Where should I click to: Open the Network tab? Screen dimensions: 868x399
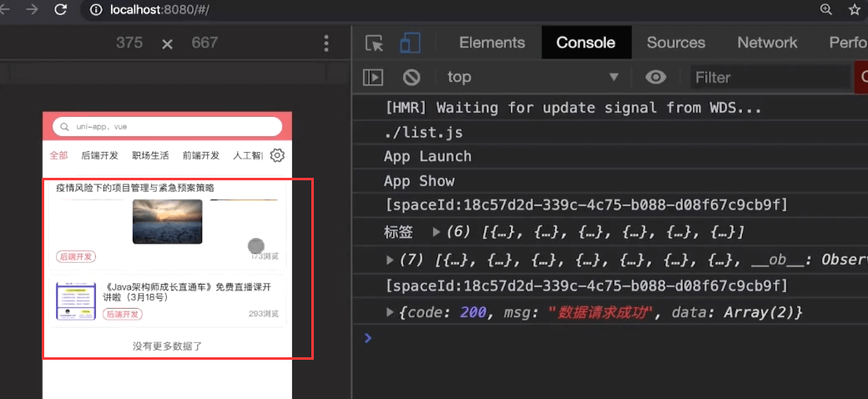point(767,43)
